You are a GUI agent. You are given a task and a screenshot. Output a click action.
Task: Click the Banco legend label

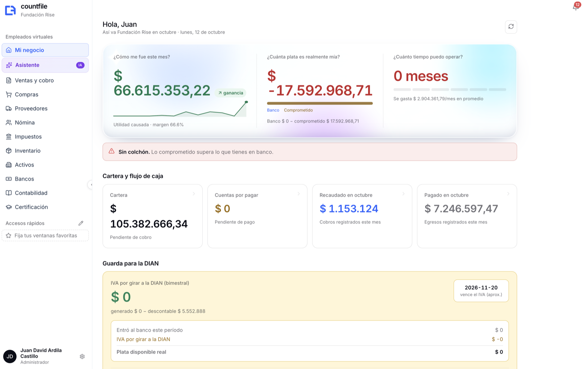point(273,110)
